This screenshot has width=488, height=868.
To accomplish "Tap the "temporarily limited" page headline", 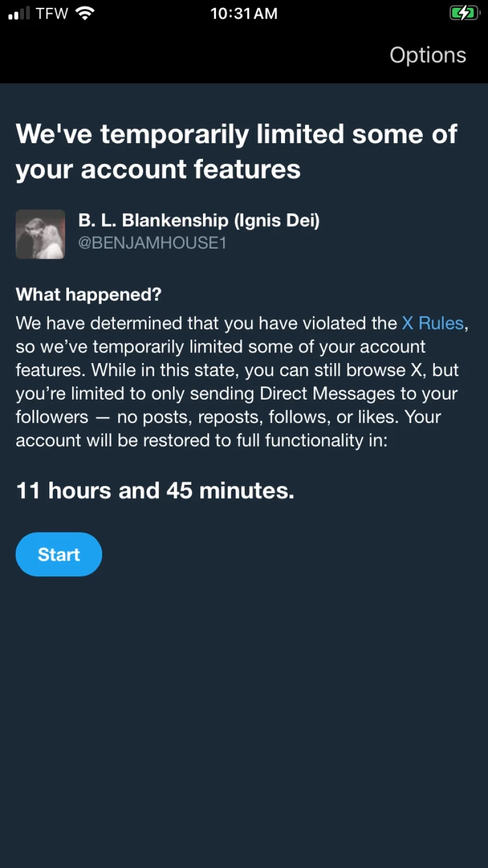I will (236, 135).
